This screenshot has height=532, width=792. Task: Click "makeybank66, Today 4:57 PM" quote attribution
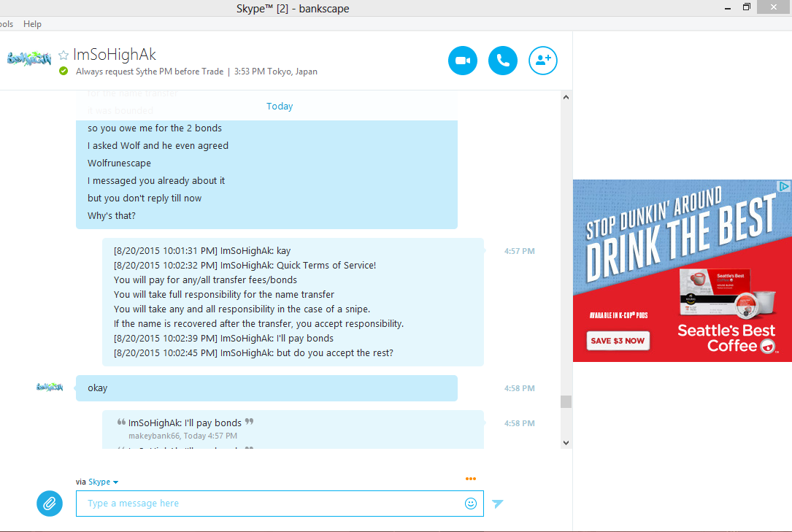click(182, 436)
